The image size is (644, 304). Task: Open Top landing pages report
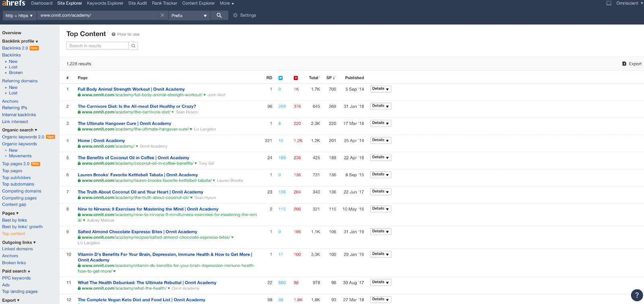[x=20, y=292]
